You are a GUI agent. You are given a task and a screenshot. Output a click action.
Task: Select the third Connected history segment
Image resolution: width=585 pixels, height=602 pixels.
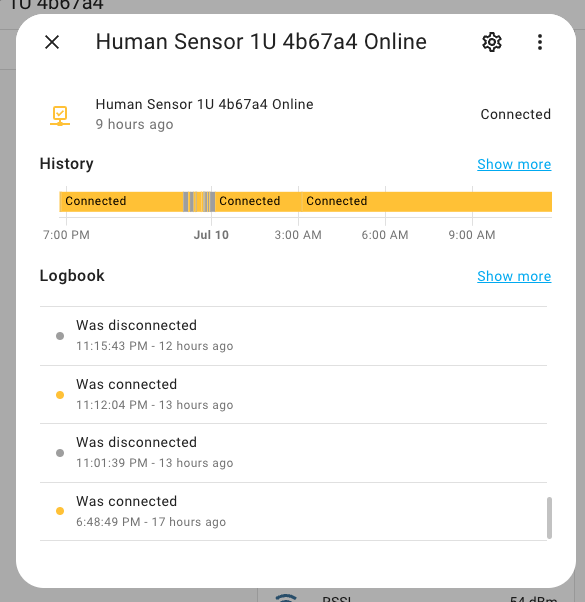(x=426, y=202)
